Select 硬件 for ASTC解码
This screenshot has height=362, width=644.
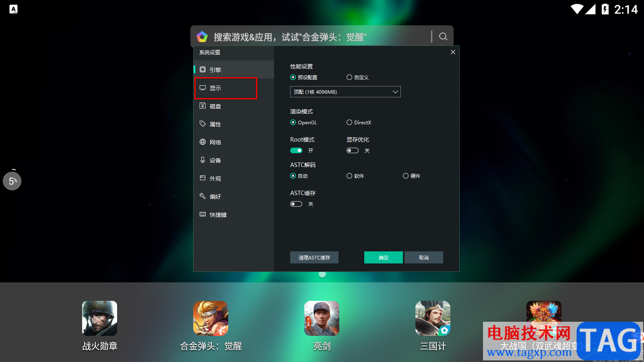click(412, 176)
